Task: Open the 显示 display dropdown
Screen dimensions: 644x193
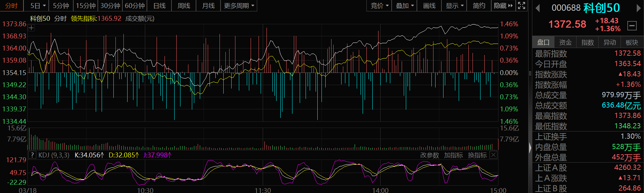Action: [454, 6]
